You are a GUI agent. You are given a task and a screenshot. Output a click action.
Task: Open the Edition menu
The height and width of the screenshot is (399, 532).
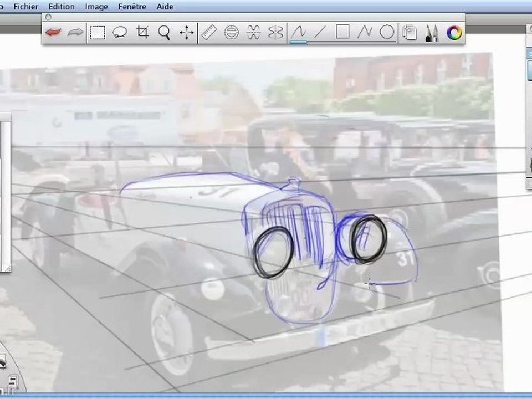(x=62, y=7)
